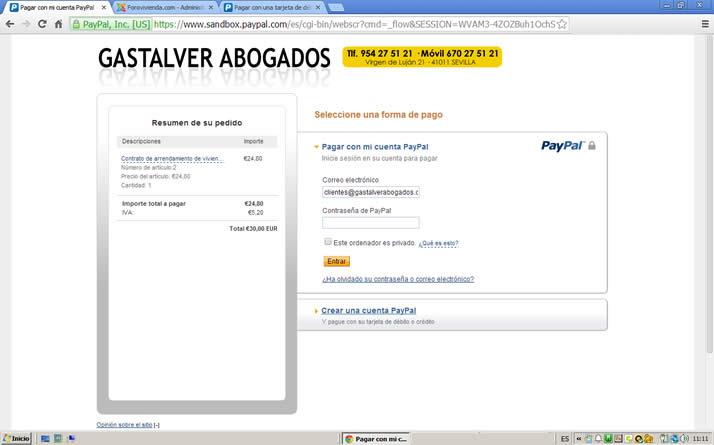Click the browser forward arrow
The image size is (714, 445).
(x=26, y=24)
